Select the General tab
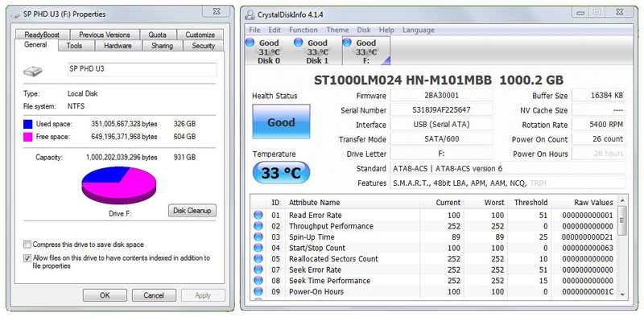The height and width of the screenshot is (317, 644). (35, 45)
